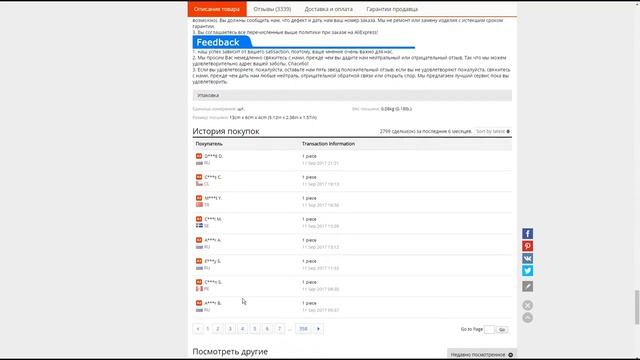This screenshot has height=360, width=640.
Task: Click the История покупок heading
Action: click(226, 131)
